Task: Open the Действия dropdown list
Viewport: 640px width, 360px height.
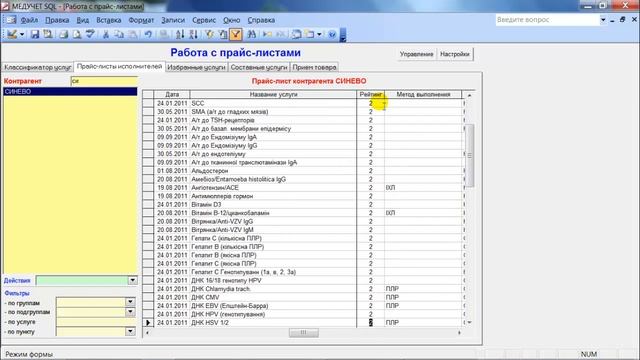Action: [132, 280]
